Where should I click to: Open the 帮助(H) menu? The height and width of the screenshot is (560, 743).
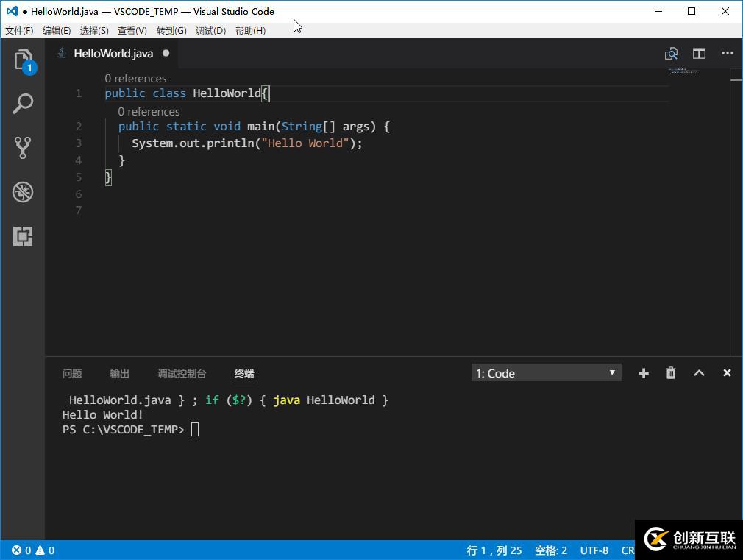250,31
